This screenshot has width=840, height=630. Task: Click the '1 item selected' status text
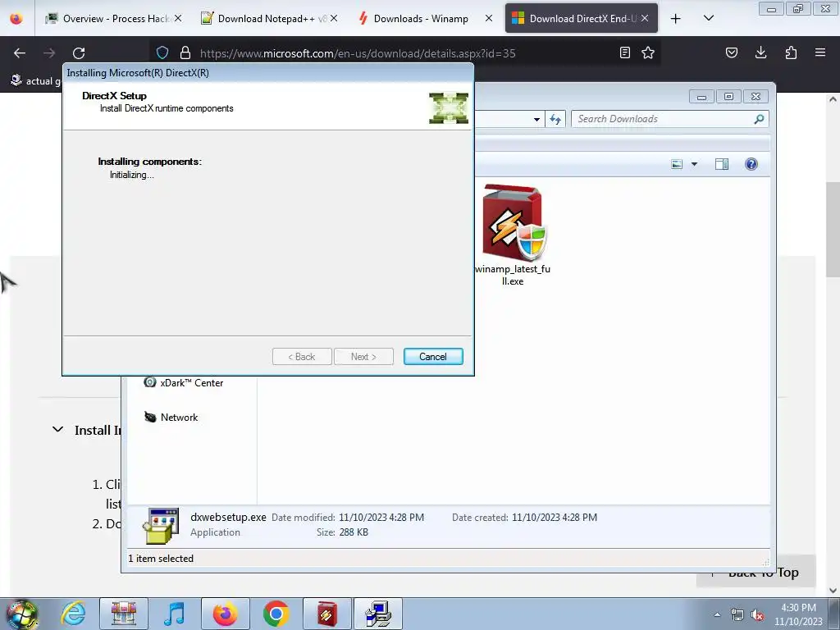[161, 558]
